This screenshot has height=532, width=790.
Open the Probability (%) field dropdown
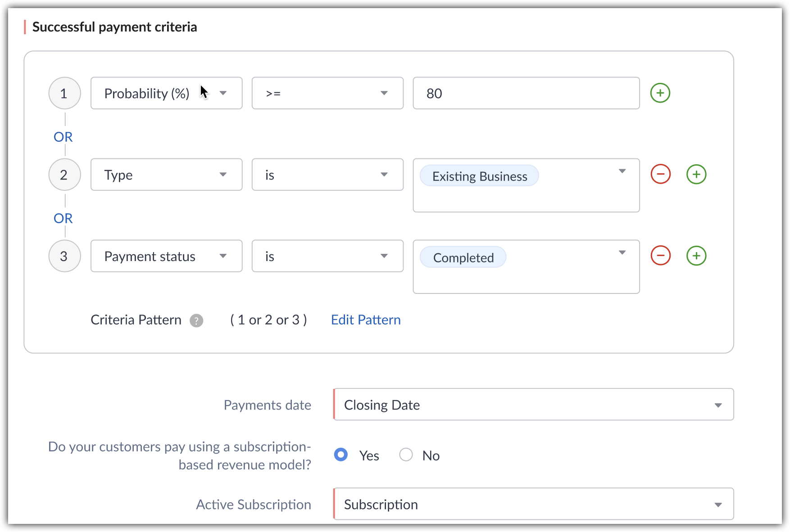[166, 93]
